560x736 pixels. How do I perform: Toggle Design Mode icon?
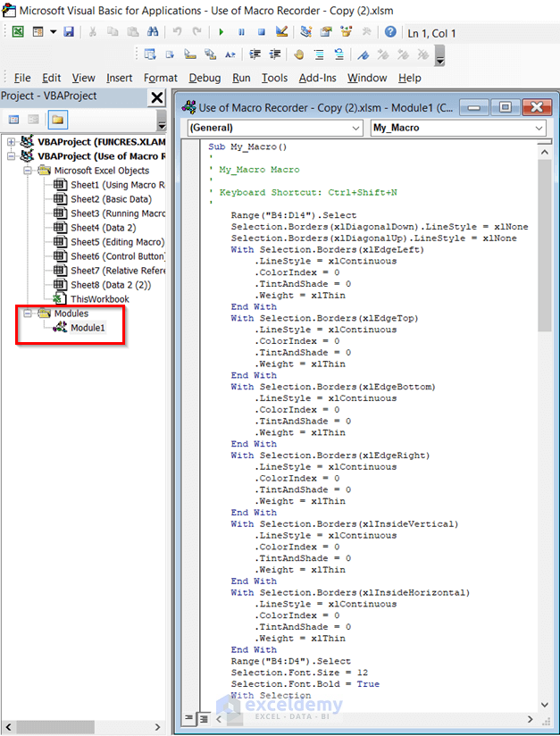pyautogui.click(x=281, y=32)
